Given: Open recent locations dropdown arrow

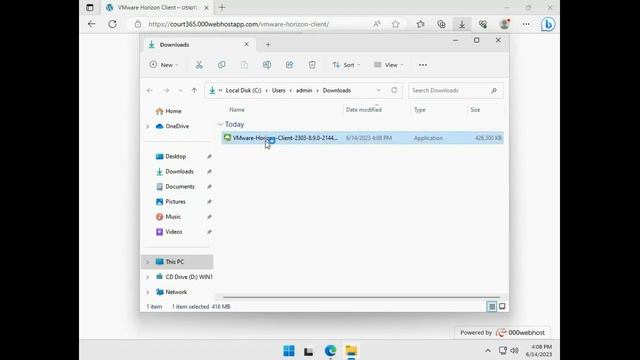Looking at the screenshot, I should [x=180, y=91].
